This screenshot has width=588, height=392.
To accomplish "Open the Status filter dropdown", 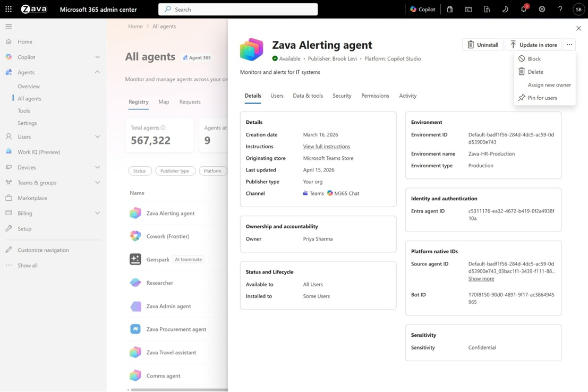I will (x=140, y=171).
